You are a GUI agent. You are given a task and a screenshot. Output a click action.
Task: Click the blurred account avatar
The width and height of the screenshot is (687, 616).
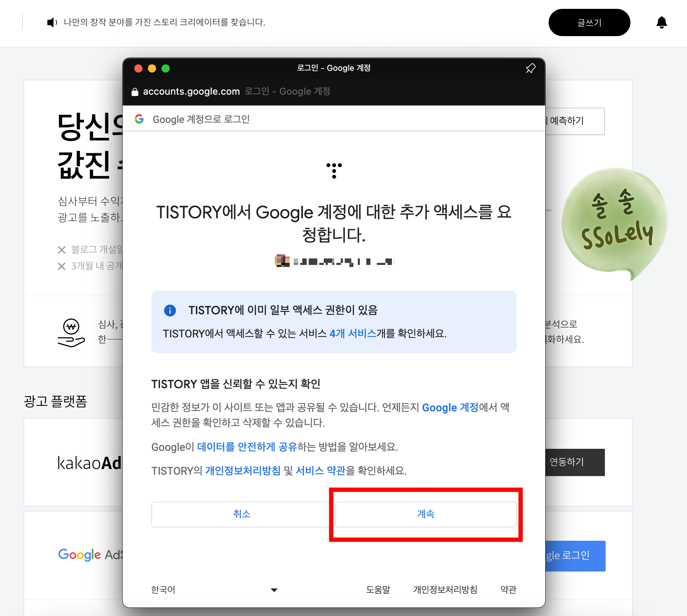282,261
